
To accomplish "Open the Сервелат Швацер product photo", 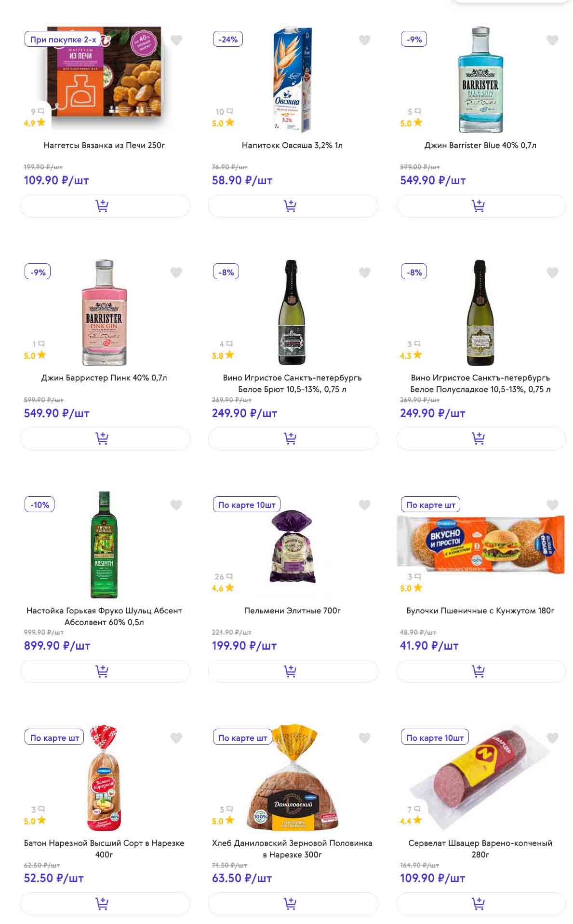I will coord(480,777).
